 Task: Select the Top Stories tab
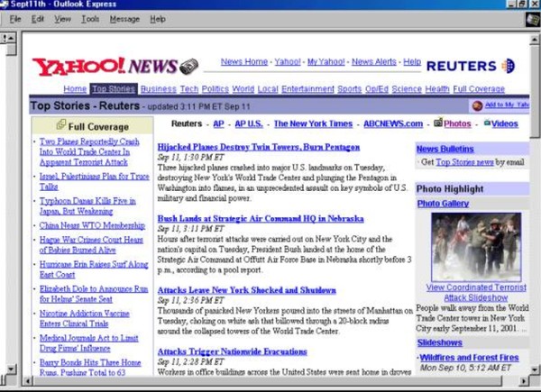(114, 89)
